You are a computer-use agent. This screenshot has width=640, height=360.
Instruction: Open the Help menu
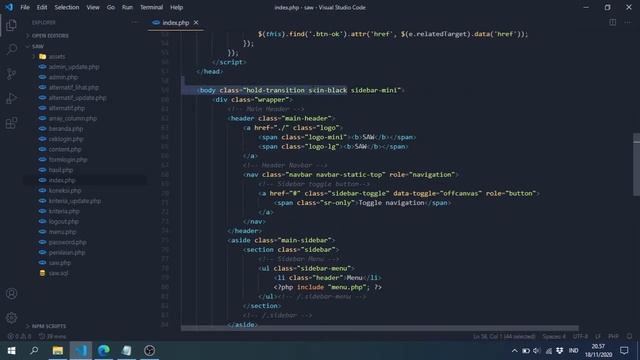176,7
